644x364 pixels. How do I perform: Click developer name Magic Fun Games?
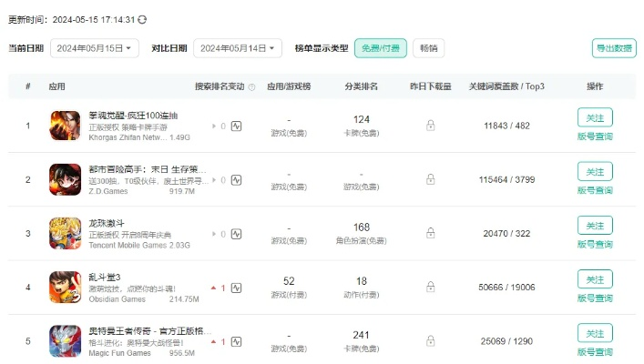120,353
